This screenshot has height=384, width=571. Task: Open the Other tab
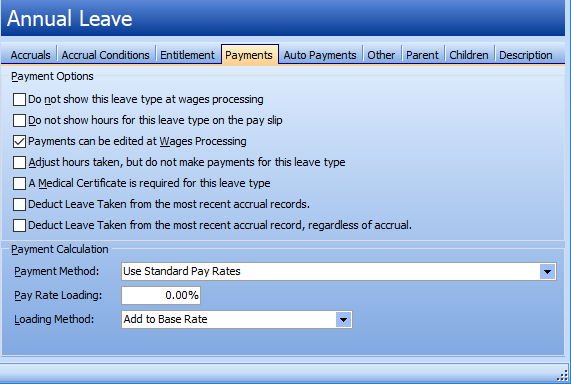pyautogui.click(x=381, y=55)
